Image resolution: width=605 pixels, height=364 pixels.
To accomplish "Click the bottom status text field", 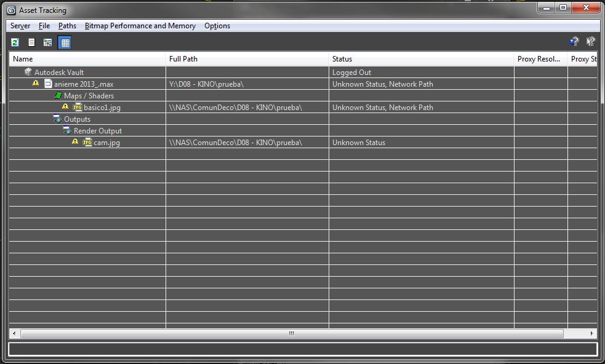I will (x=303, y=349).
